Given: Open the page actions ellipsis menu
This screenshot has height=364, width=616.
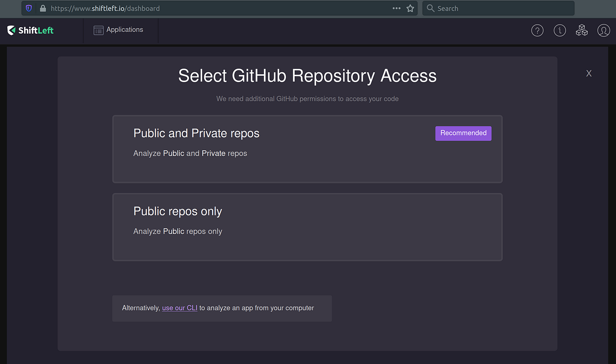Looking at the screenshot, I should click(396, 8).
